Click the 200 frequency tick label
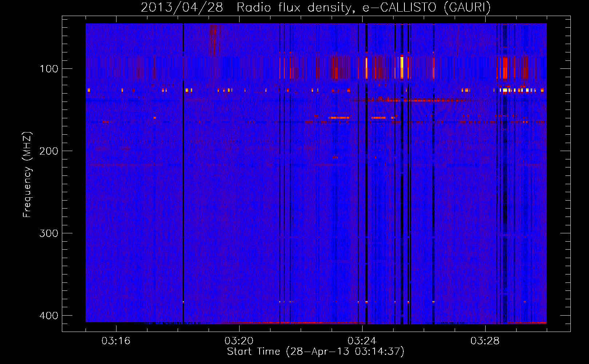This screenshot has width=589, height=364. [x=49, y=151]
